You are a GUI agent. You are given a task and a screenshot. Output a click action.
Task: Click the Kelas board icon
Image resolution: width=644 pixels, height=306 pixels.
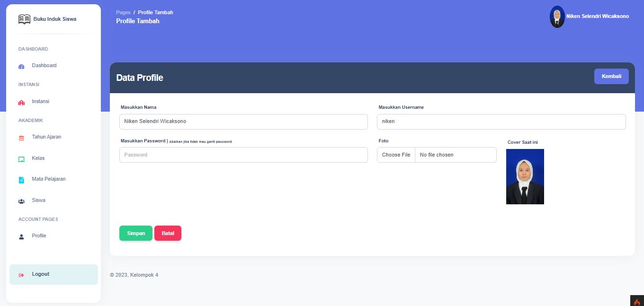click(21, 159)
